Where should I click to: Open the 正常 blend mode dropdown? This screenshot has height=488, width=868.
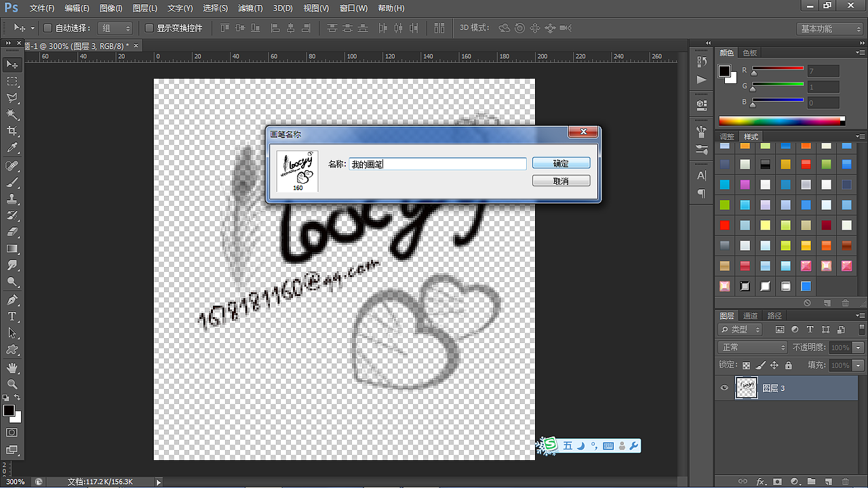[x=752, y=347]
